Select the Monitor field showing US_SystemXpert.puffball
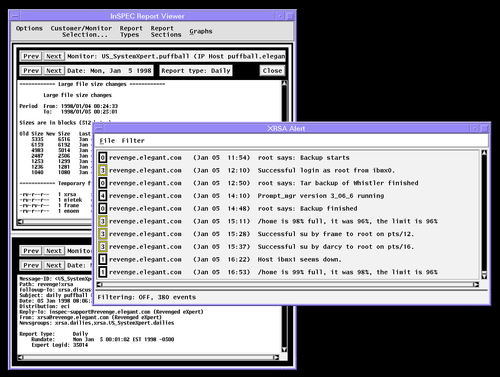The width and height of the screenshot is (500, 377). [176, 56]
